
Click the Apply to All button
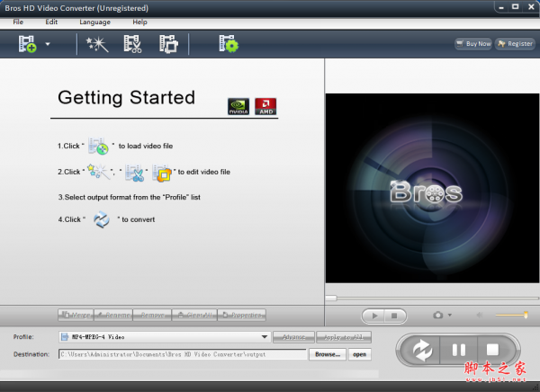coord(344,337)
